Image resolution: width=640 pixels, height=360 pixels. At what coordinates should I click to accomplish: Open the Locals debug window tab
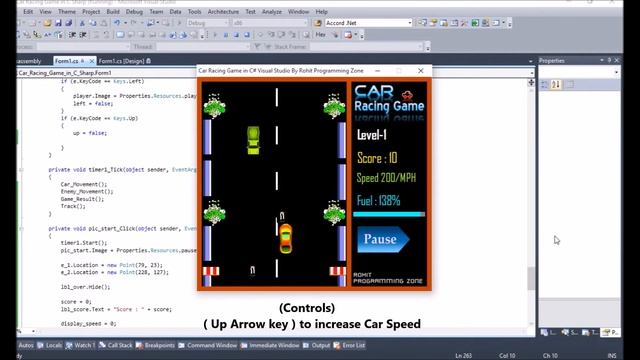50,345
